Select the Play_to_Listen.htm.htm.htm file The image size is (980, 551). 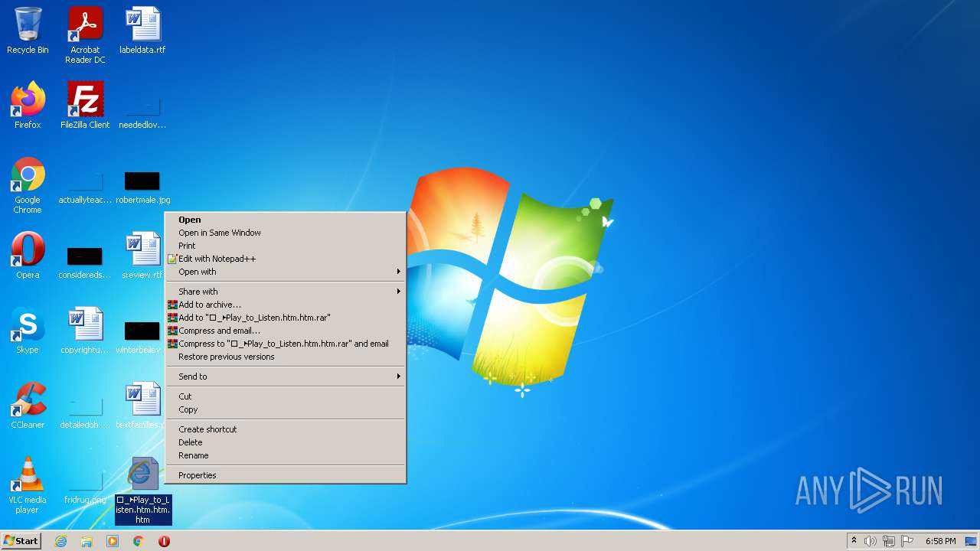click(x=143, y=491)
